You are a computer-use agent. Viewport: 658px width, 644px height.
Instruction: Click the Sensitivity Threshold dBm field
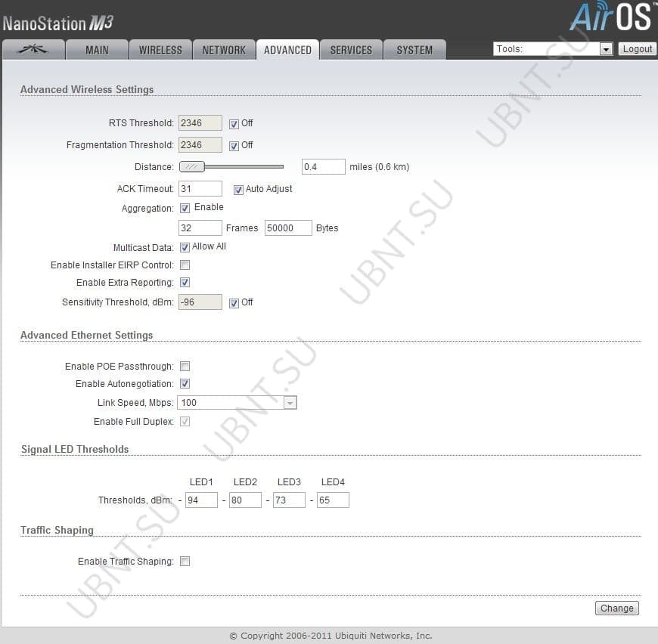(x=200, y=302)
